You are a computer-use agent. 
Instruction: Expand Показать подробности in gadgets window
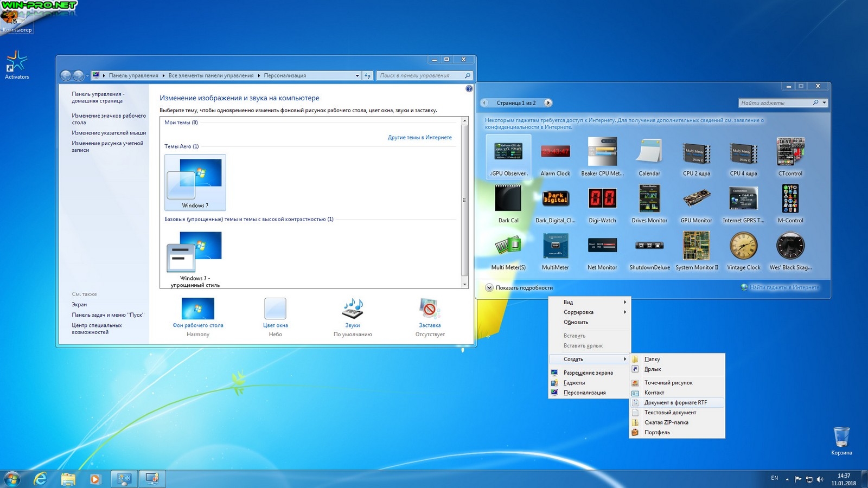(519, 287)
